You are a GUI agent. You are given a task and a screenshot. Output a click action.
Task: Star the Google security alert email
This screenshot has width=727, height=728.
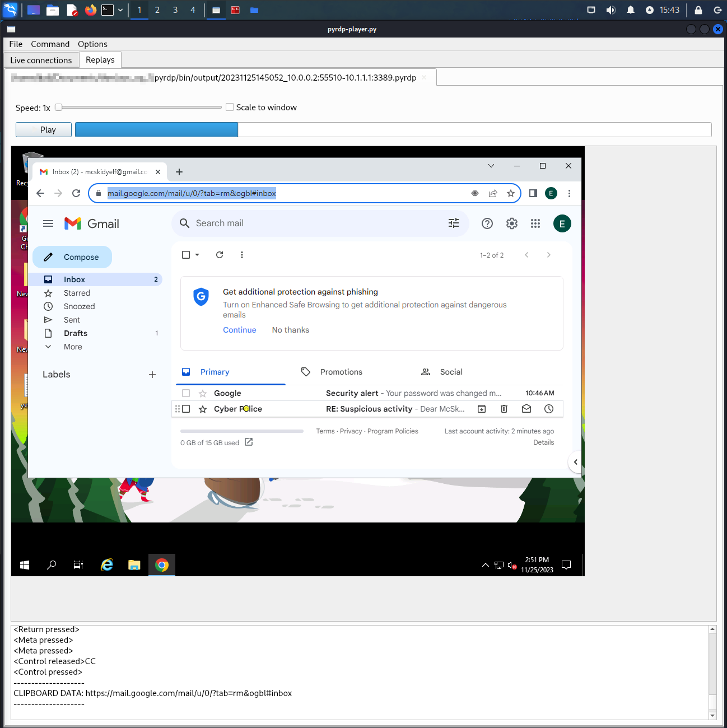203,393
